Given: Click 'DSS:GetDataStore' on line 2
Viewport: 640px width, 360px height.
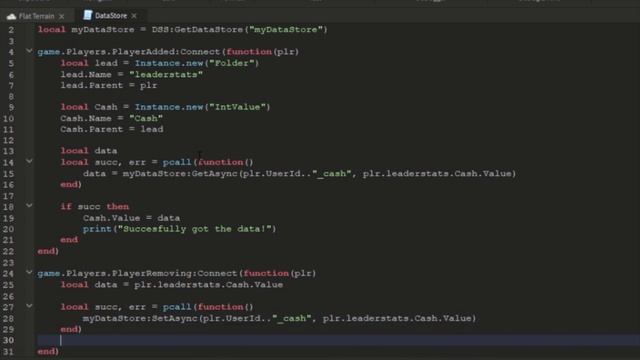Looking at the screenshot, I should pyautogui.click(x=198, y=30).
